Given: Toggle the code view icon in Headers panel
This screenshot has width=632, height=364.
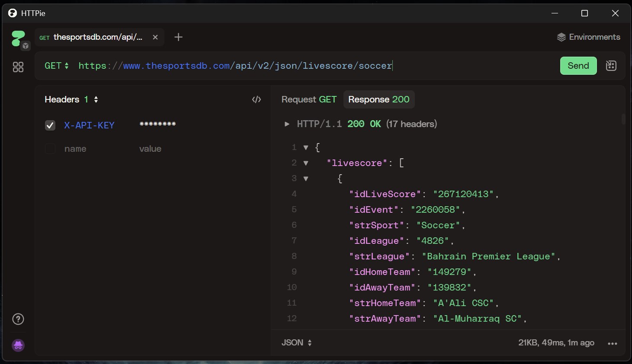Looking at the screenshot, I should click(257, 99).
